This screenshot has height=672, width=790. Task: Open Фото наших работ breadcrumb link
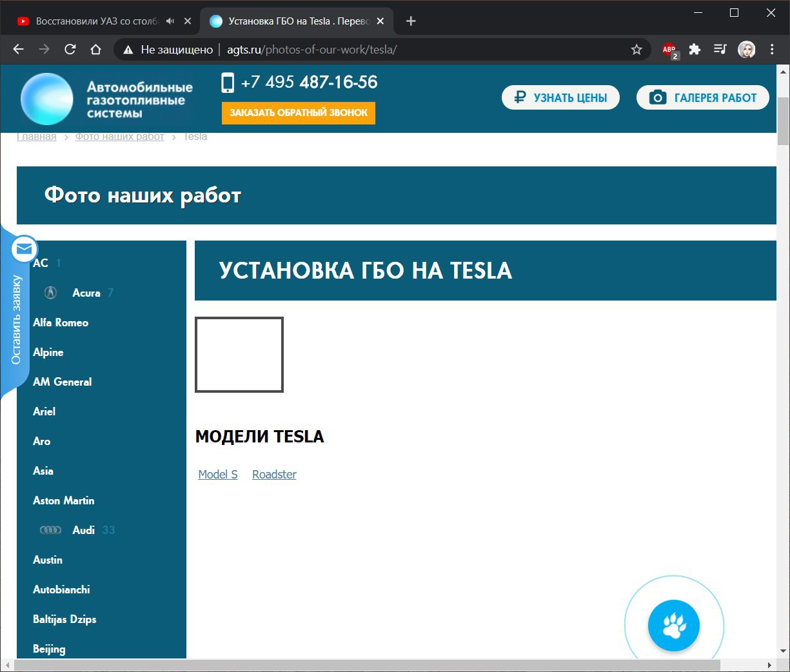pyautogui.click(x=120, y=137)
